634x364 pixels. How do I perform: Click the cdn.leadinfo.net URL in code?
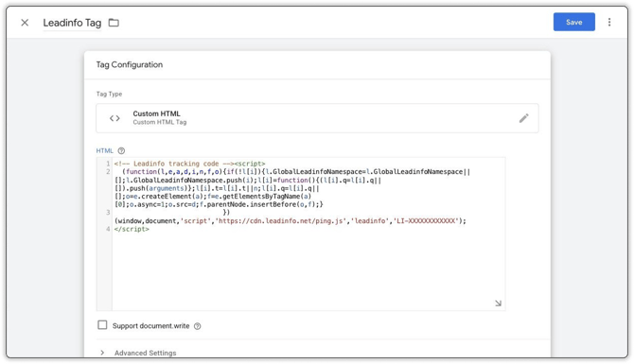pyautogui.click(x=282, y=221)
